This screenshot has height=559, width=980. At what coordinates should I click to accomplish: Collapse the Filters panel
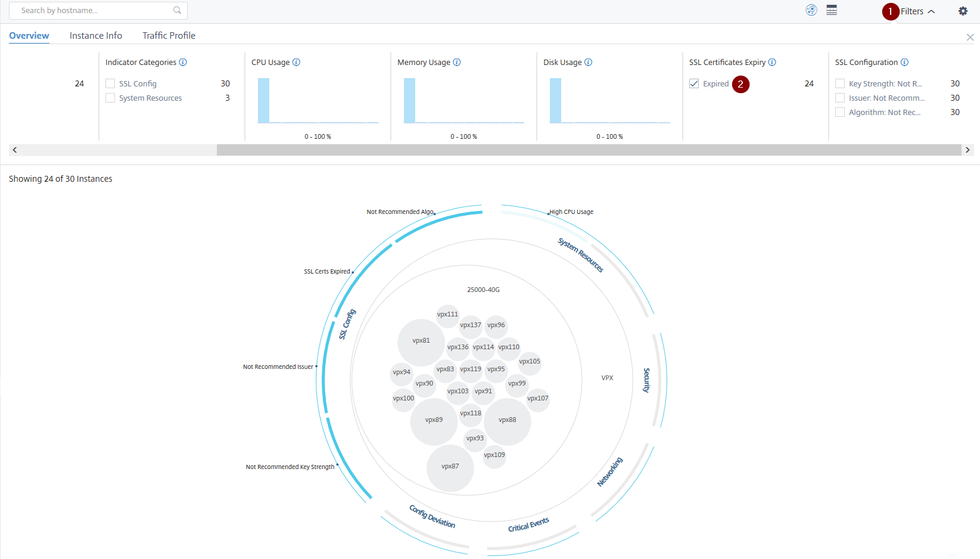[x=917, y=11]
